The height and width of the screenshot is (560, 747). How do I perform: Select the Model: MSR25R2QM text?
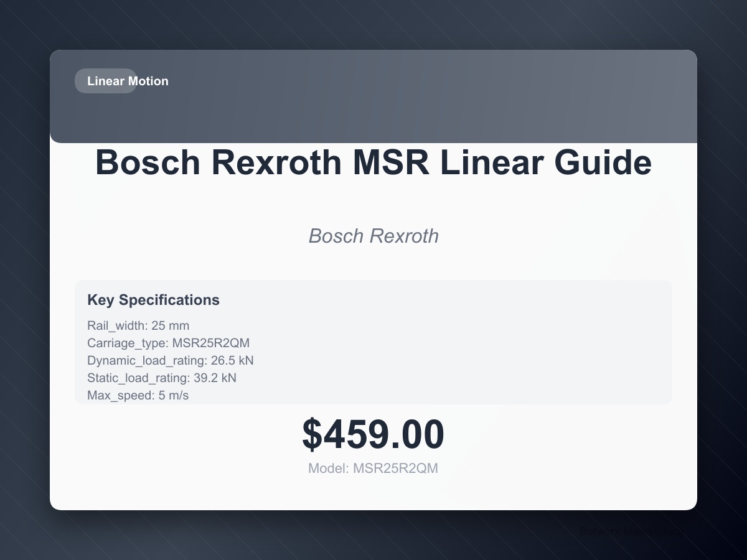click(x=374, y=469)
